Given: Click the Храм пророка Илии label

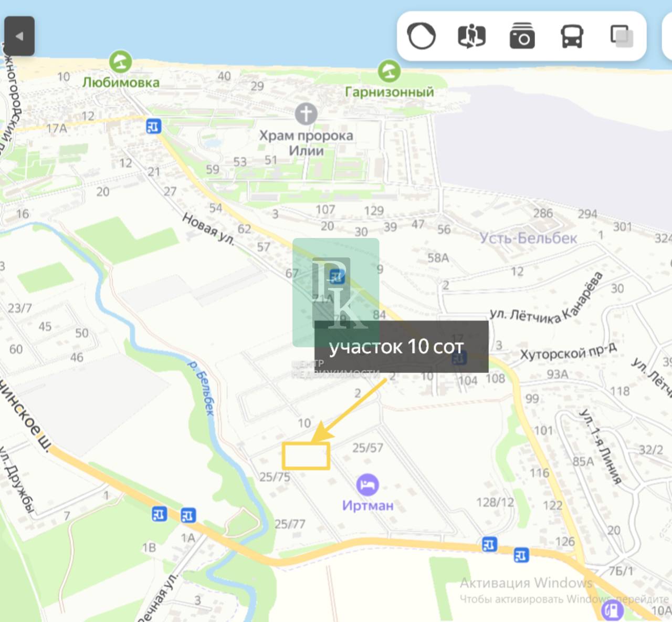Looking at the screenshot, I should click(x=306, y=143).
